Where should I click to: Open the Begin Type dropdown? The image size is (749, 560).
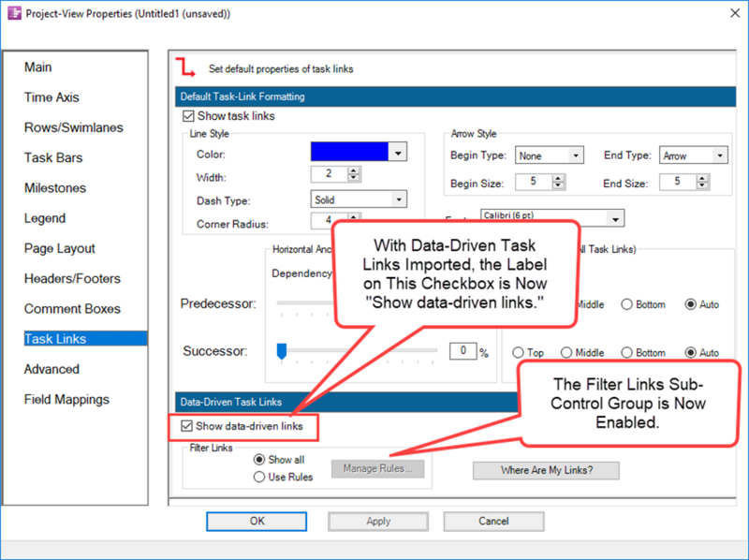[x=576, y=155]
